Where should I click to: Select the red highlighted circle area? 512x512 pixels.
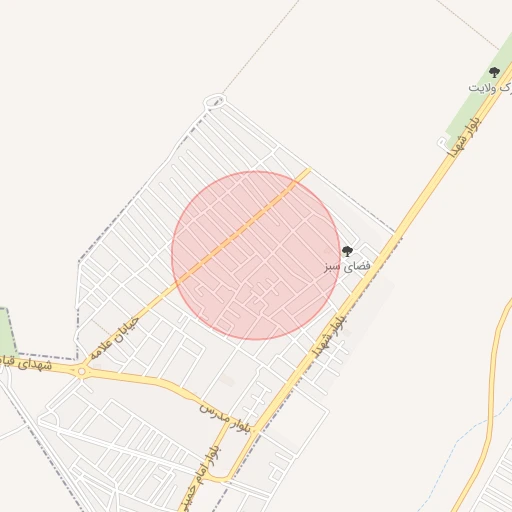pyautogui.click(x=256, y=256)
